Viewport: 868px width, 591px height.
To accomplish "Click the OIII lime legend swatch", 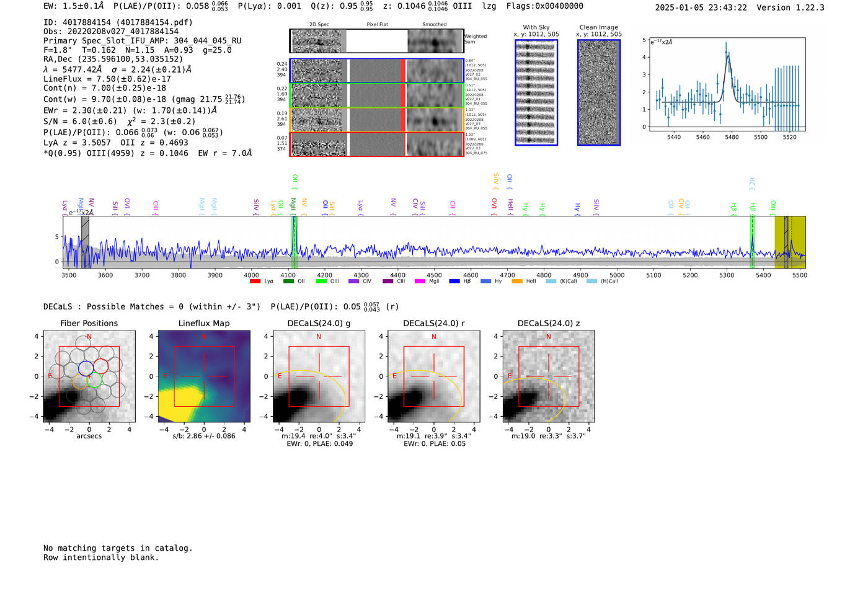I will click(x=321, y=282).
